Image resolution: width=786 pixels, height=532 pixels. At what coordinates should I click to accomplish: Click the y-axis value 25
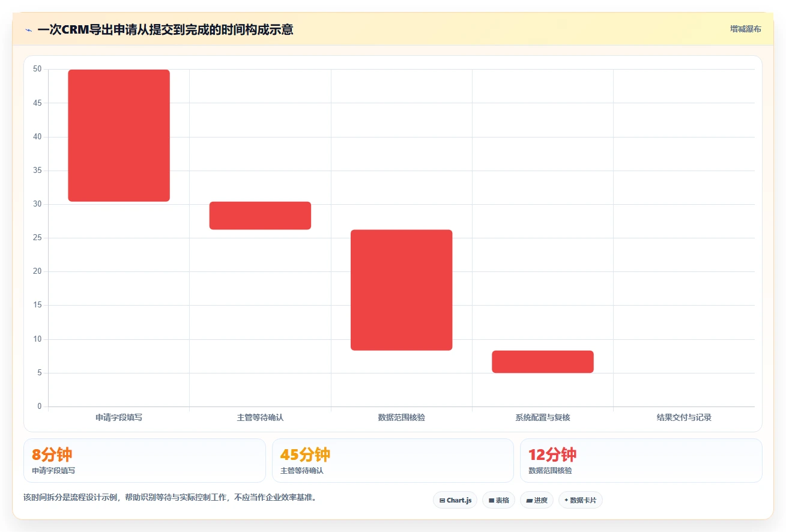click(37, 238)
